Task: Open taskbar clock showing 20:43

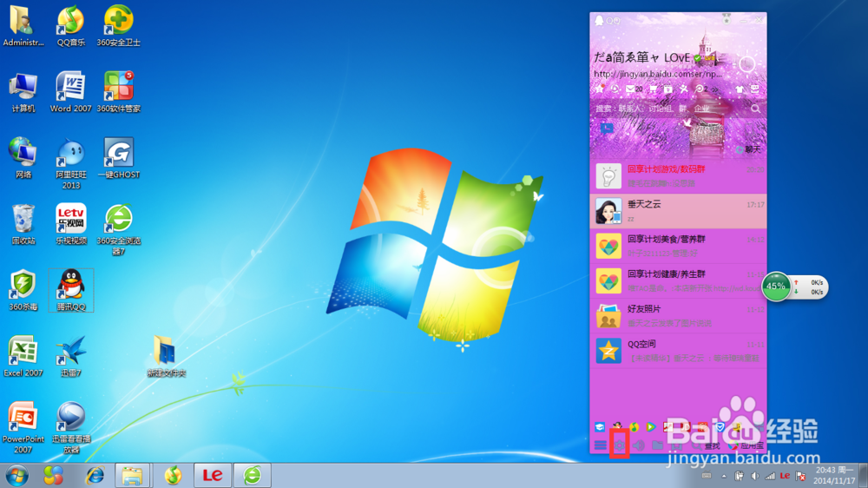Action: [x=835, y=475]
